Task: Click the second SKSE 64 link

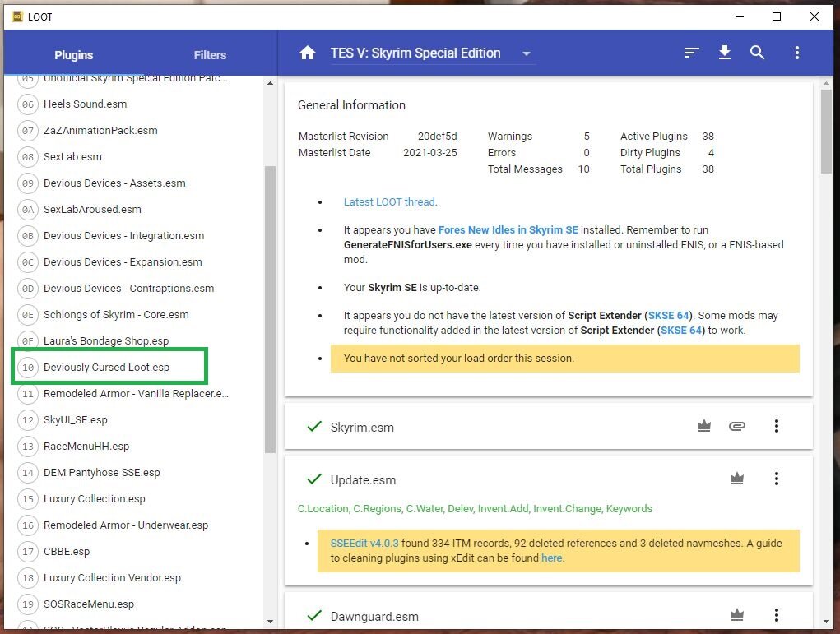Action: [x=681, y=331]
